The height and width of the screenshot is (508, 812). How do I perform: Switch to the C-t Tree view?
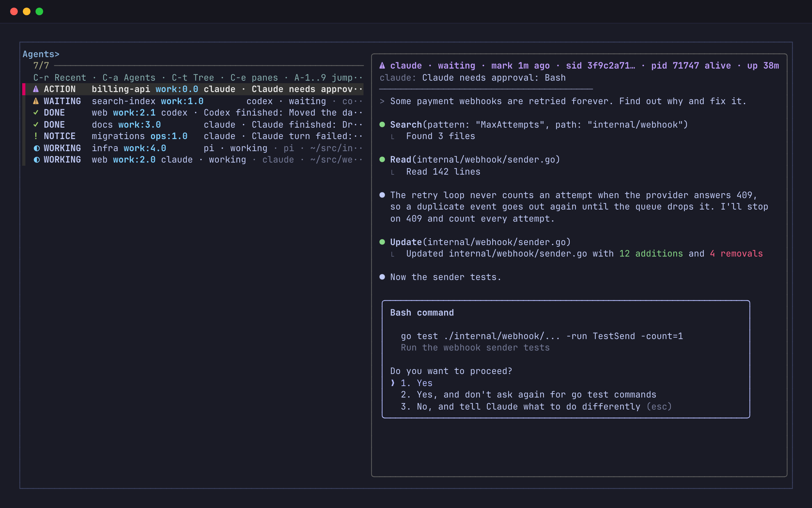tap(193, 77)
